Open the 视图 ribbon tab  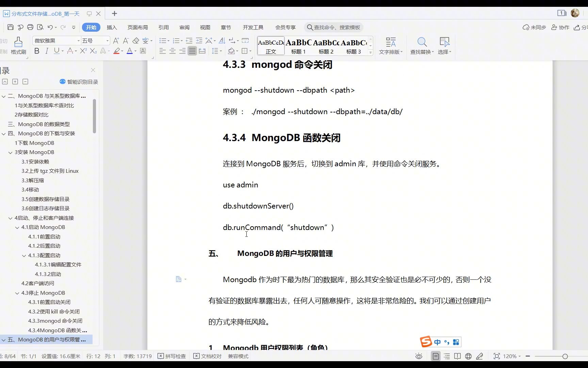click(205, 27)
